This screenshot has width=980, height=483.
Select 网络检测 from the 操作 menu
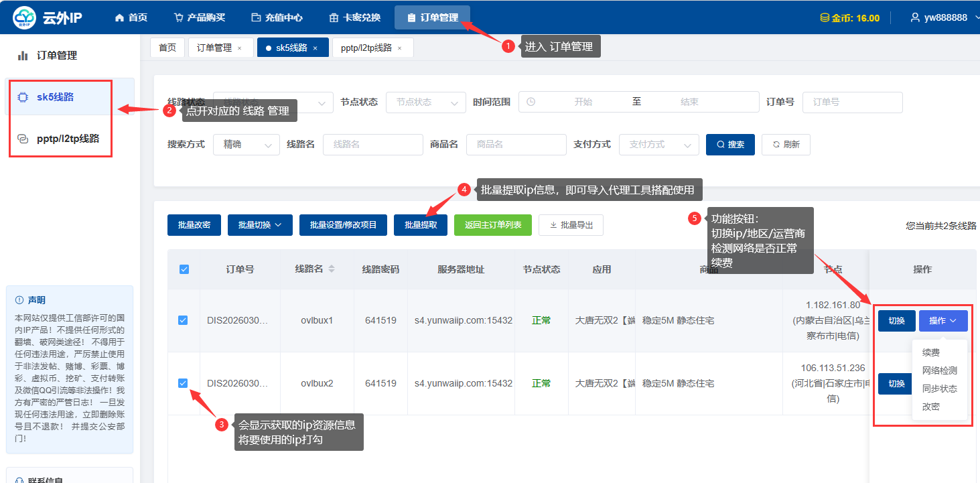coord(940,369)
